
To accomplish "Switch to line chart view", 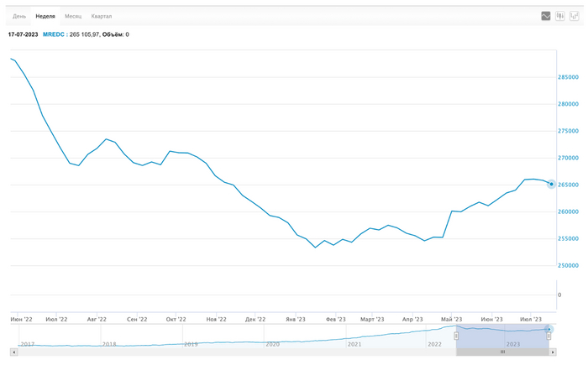I will (x=546, y=16).
